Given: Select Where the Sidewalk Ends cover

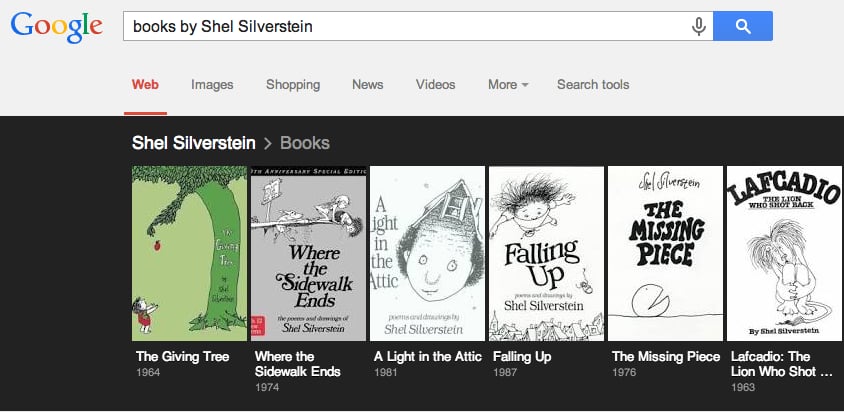Looking at the screenshot, I should click(308, 253).
